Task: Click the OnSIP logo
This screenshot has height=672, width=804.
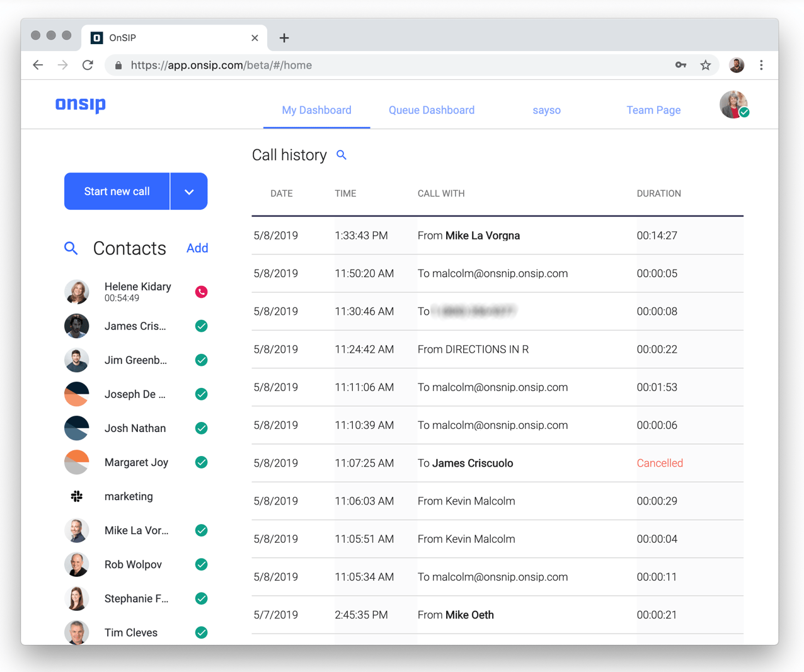Action: click(x=81, y=105)
